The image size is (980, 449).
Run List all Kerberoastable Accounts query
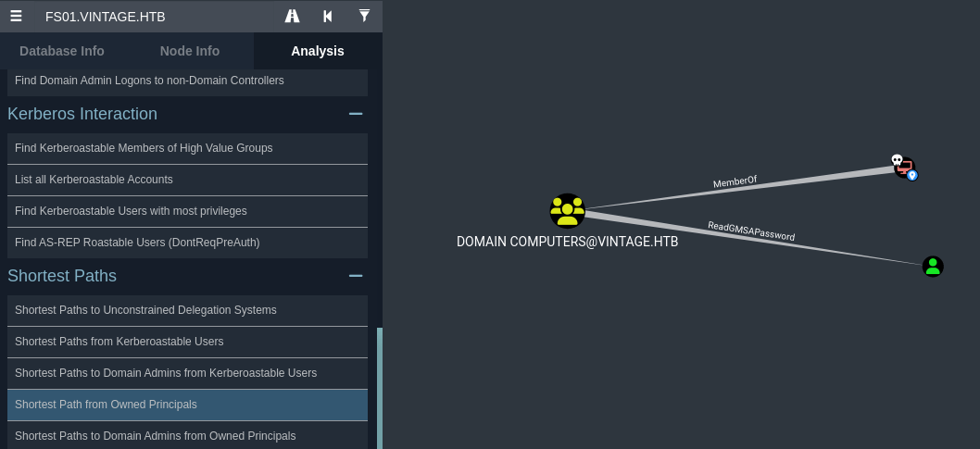click(94, 180)
